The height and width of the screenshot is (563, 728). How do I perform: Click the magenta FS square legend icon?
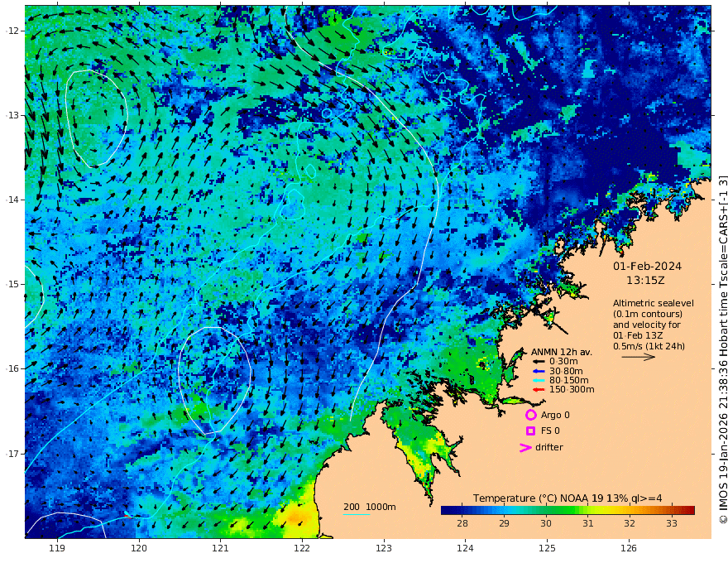pos(530,431)
